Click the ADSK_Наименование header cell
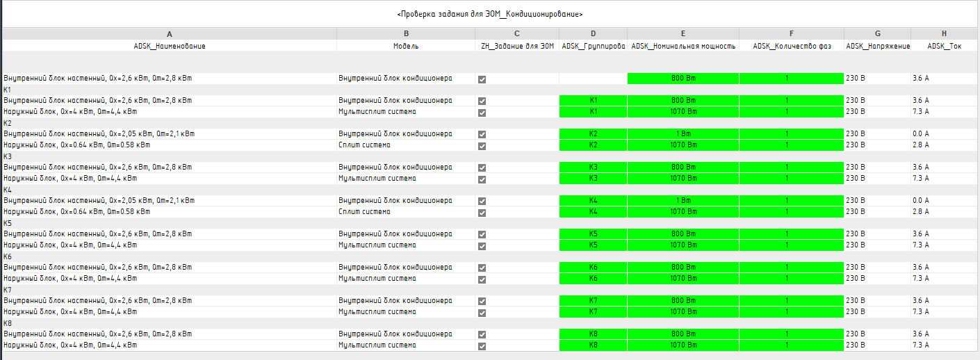Screen dimensions: 980x360 coord(170,46)
